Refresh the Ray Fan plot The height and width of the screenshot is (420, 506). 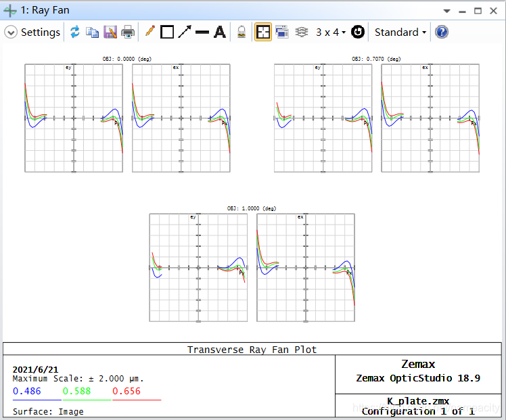click(75, 32)
